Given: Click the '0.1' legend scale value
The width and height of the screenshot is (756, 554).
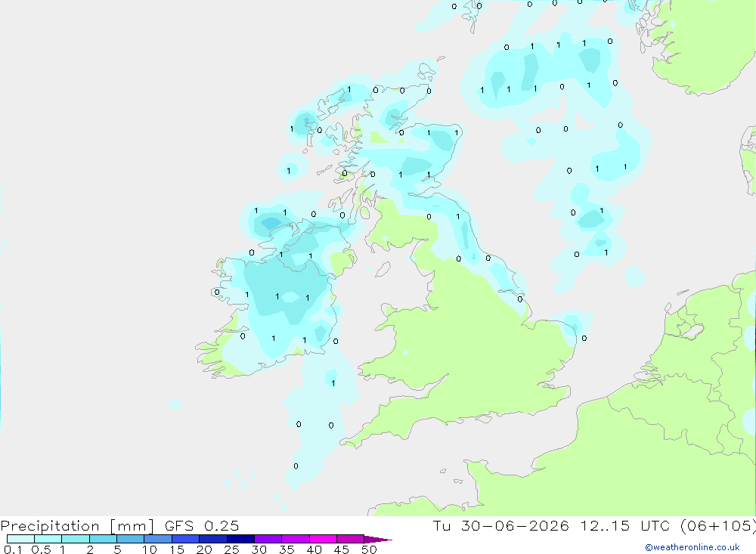Looking at the screenshot, I should point(13,549).
